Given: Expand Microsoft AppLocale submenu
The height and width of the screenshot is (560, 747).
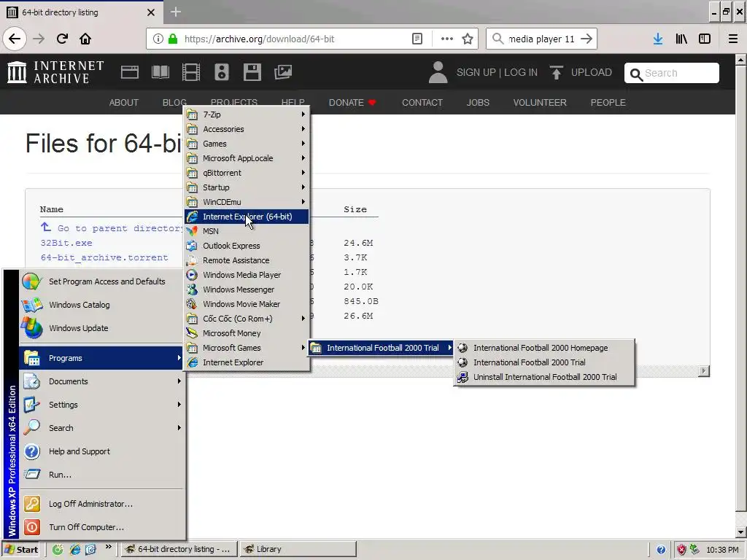Looking at the screenshot, I should coord(247,158).
